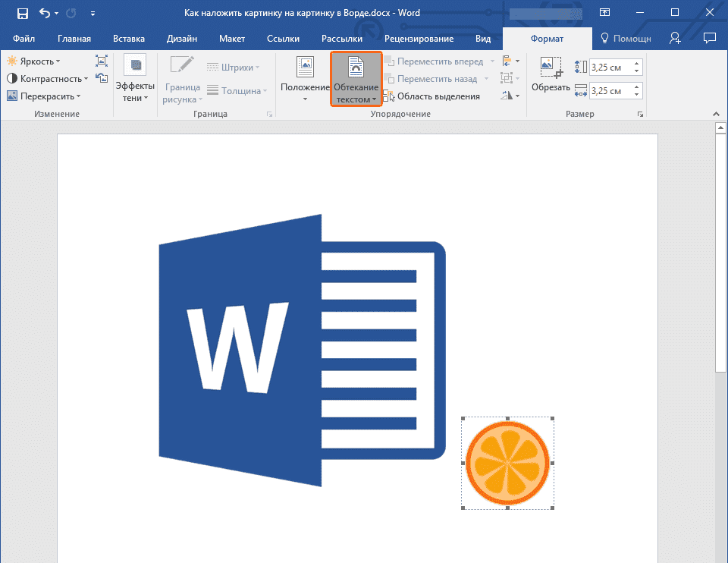Select the Обтекание текстом tool
The height and width of the screenshot is (563, 728).
[x=356, y=78]
